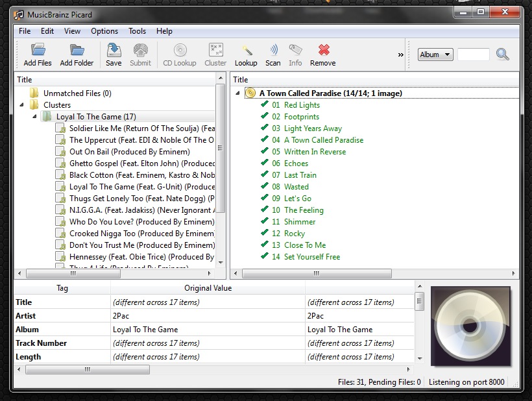Image resolution: width=532 pixels, height=401 pixels.
Task: Click the Clusters folder icon
Action: [34, 104]
